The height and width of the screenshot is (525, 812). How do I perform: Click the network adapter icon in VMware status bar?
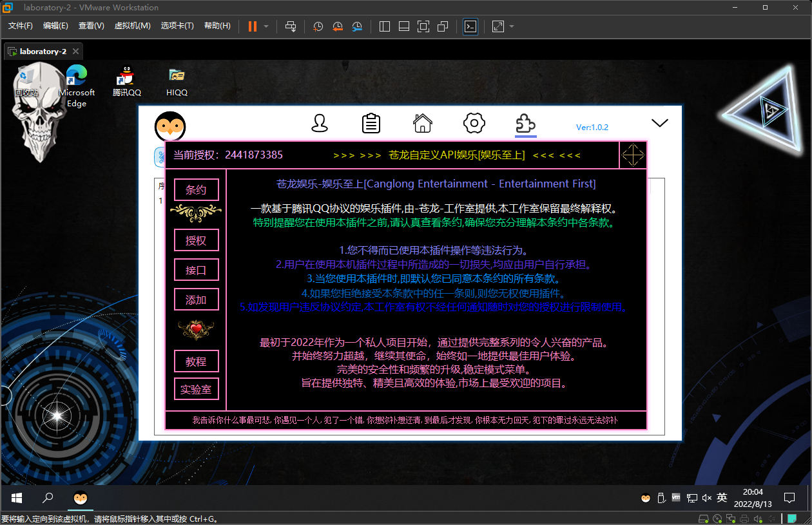click(x=731, y=519)
